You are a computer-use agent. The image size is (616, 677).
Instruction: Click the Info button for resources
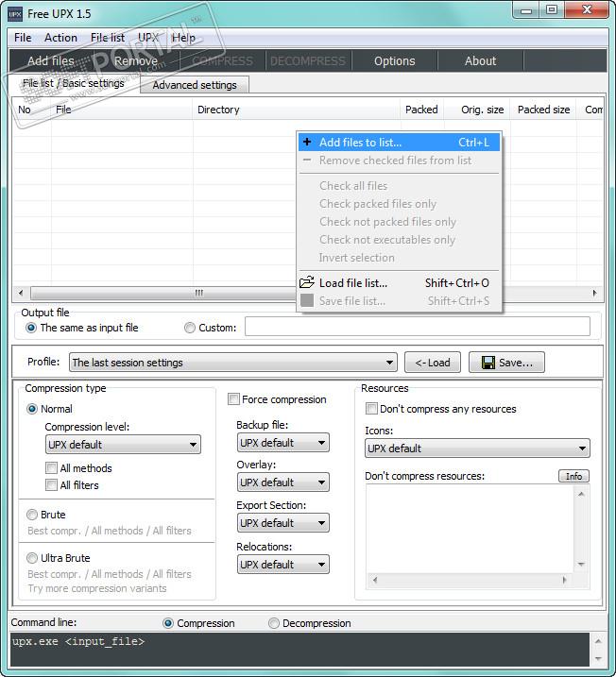click(x=573, y=476)
